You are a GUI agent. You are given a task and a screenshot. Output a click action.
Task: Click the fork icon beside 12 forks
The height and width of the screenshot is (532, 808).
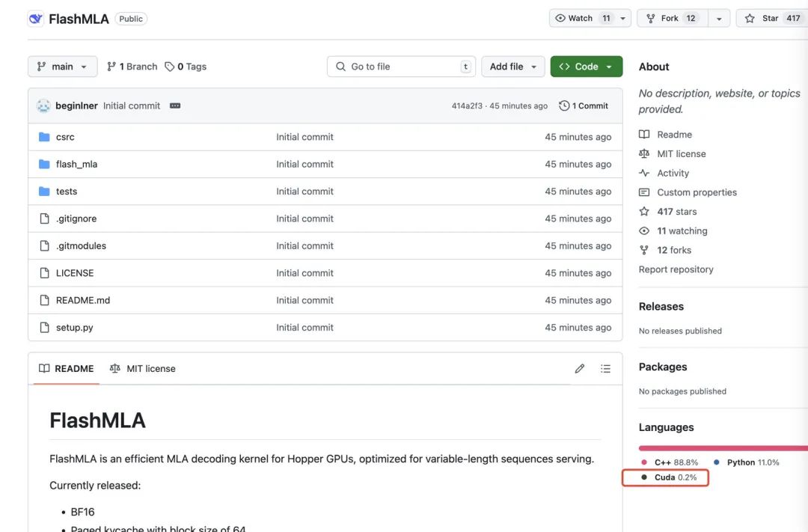(644, 250)
